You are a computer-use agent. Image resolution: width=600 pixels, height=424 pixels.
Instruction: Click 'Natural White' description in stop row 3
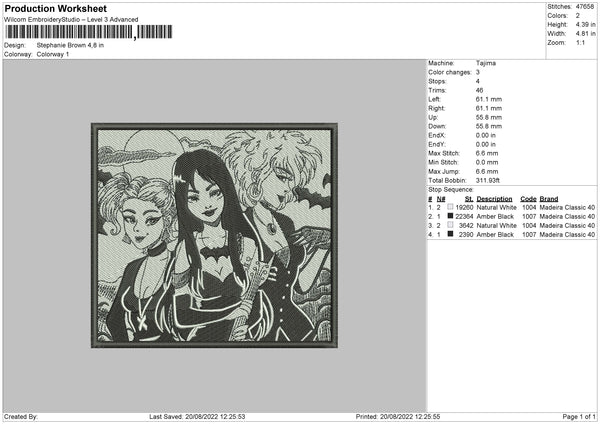tap(497, 225)
